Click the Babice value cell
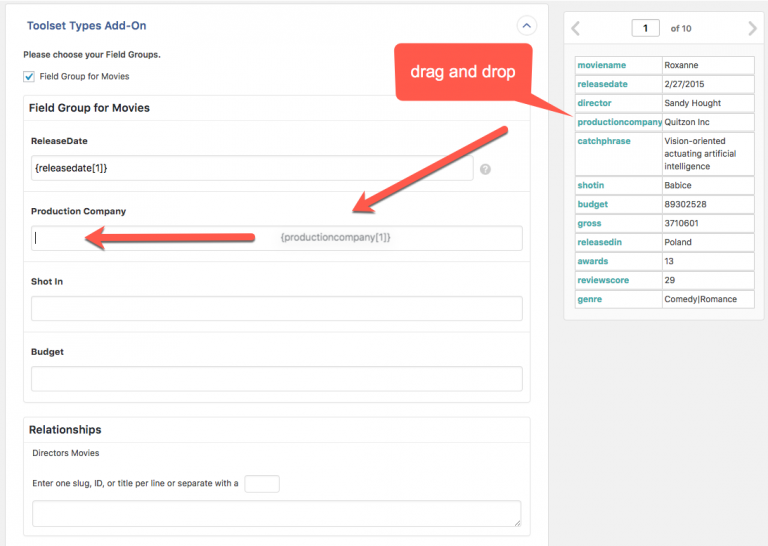Image resolution: width=768 pixels, height=546 pixels. 708,185
